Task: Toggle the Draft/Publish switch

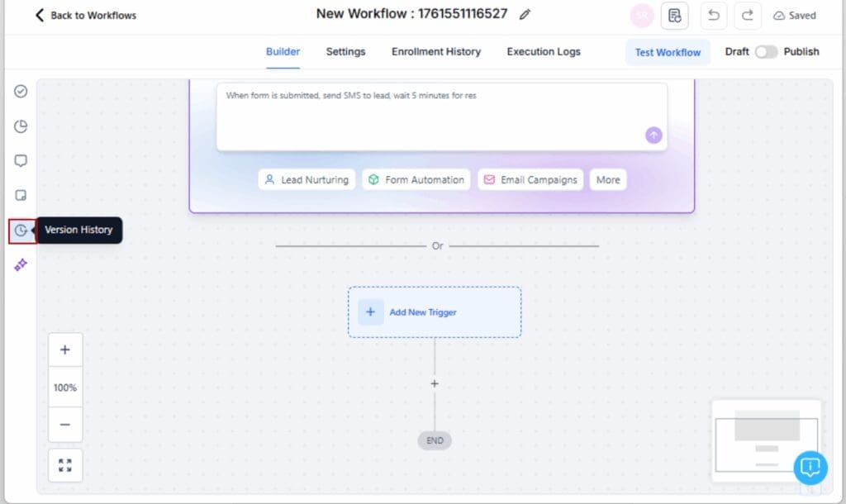Action: (x=768, y=51)
